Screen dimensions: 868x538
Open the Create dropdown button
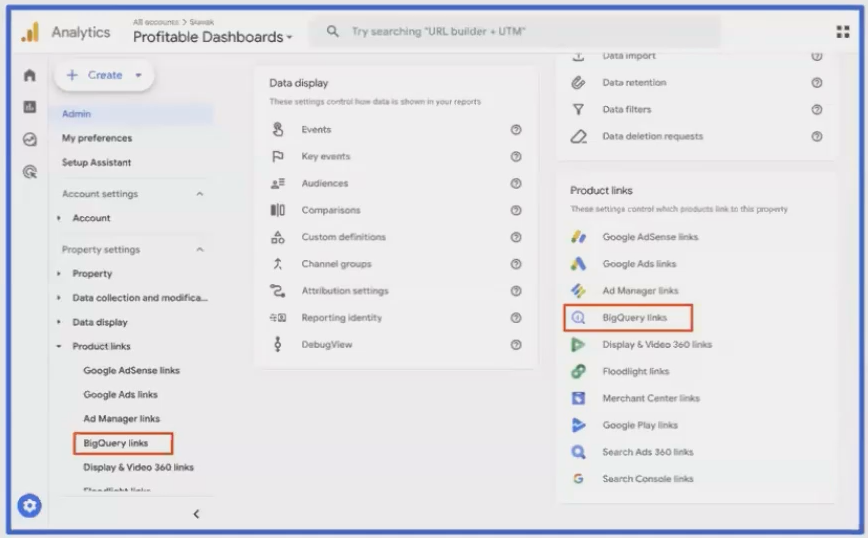(104, 75)
